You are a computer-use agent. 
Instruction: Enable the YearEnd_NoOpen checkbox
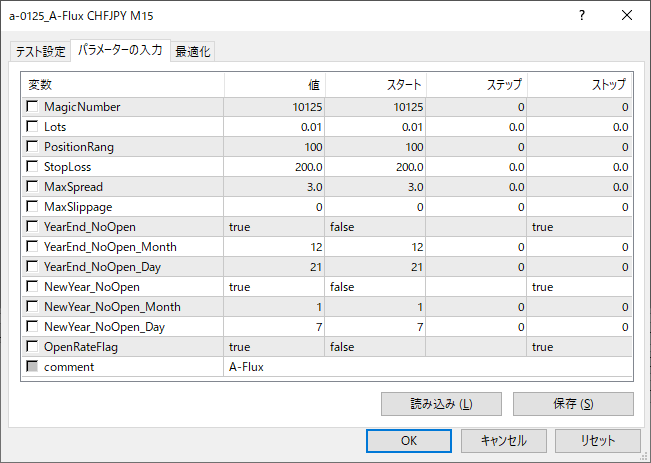click(x=33, y=227)
